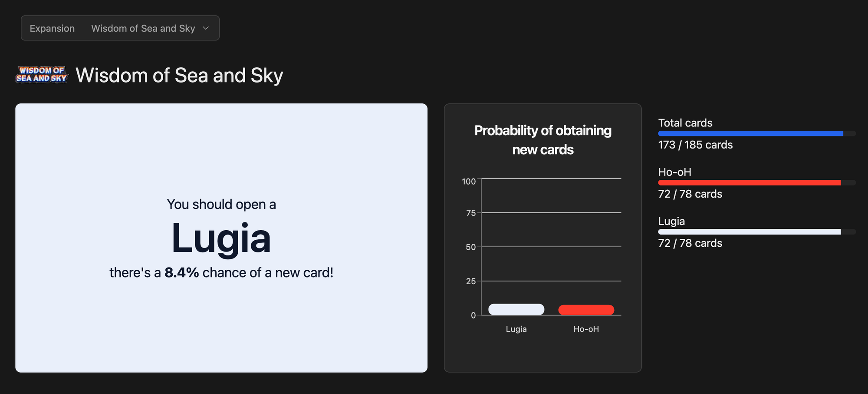Click the chevron arrow in expansion selector
The width and height of the screenshot is (868, 394).
[x=206, y=28]
